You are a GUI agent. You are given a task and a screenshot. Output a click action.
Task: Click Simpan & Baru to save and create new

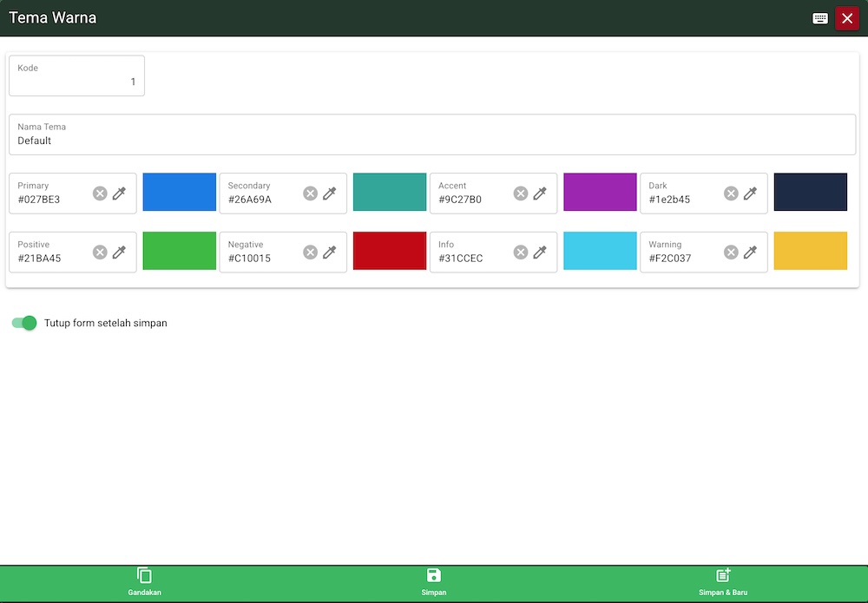coord(723,581)
